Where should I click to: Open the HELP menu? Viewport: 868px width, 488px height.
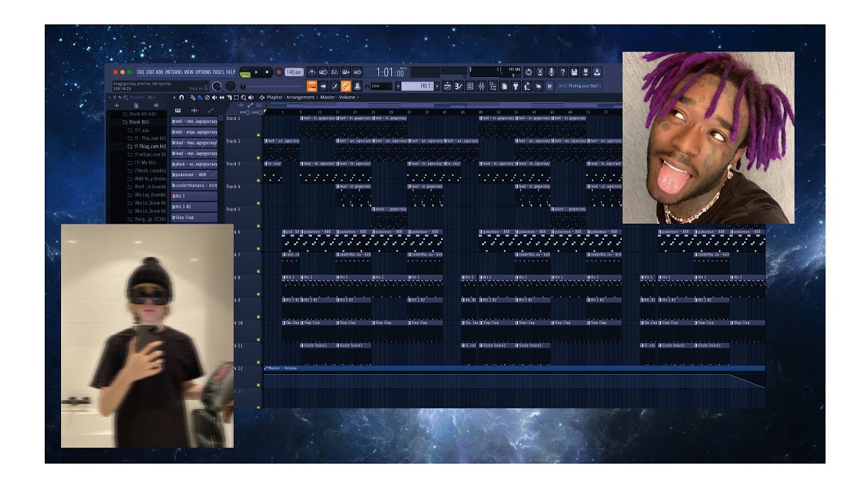coord(231,72)
